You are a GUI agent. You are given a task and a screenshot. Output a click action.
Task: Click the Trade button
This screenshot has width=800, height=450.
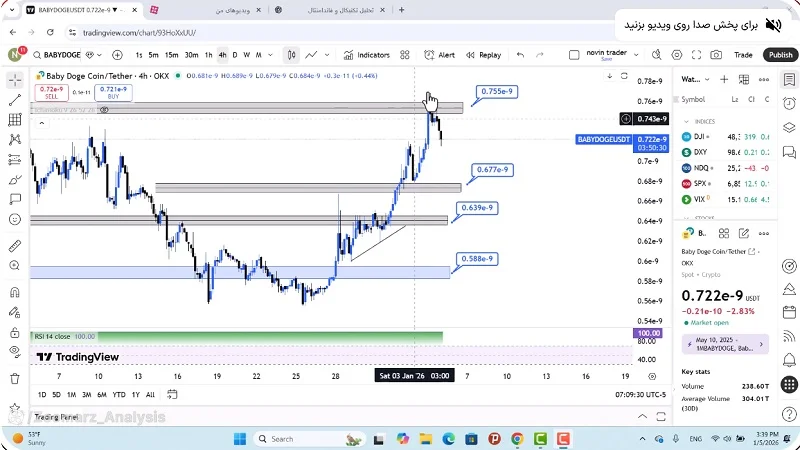coord(743,55)
